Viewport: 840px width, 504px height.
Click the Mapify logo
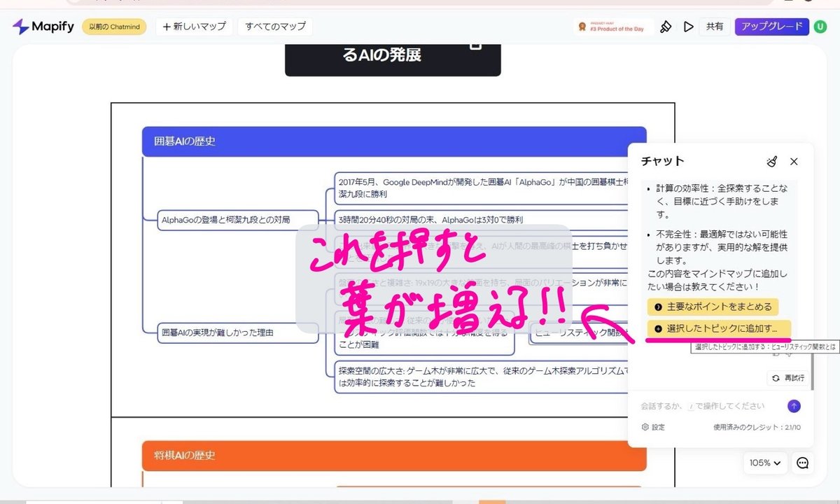point(44,27)
